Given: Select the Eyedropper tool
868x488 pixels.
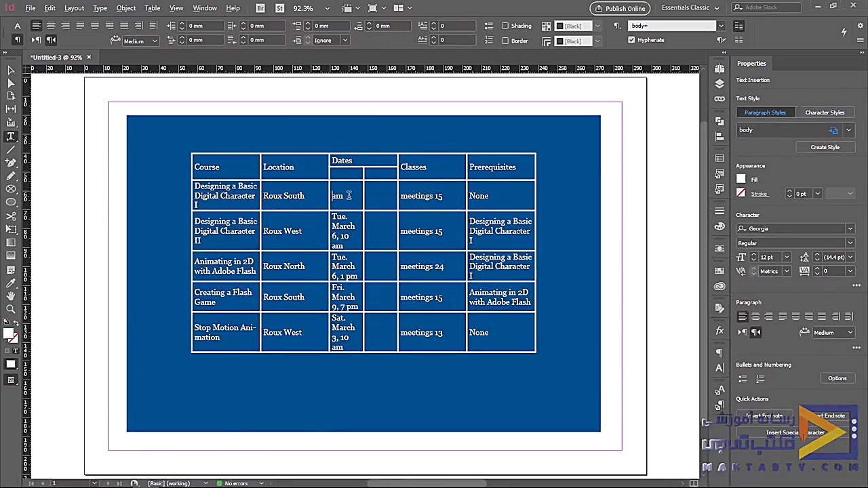Looking at the screenshot, I should (x=11, y=283).
